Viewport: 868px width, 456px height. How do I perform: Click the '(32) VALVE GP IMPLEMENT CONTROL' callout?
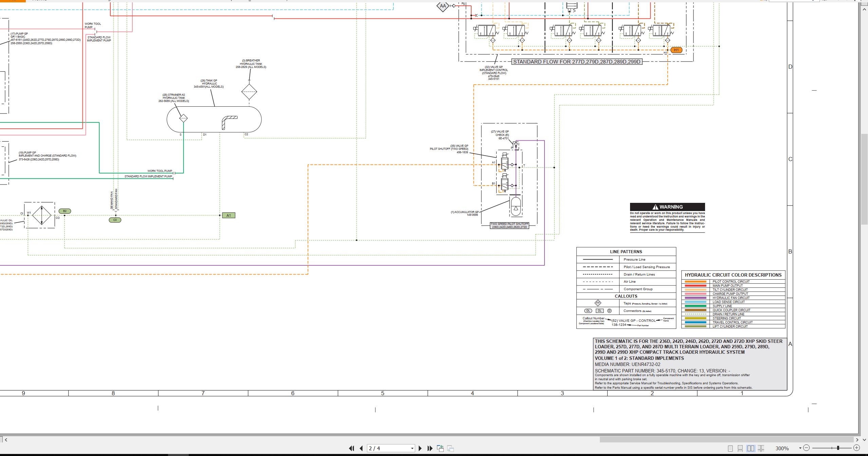tap(494, 73)
